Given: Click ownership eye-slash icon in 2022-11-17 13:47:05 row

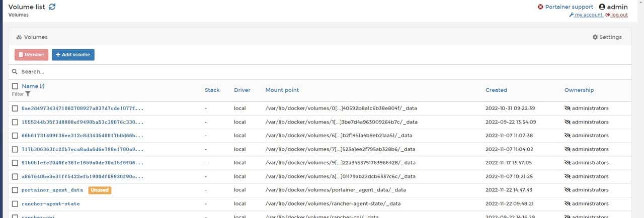Looking at the screenshot, I should 568,163.
